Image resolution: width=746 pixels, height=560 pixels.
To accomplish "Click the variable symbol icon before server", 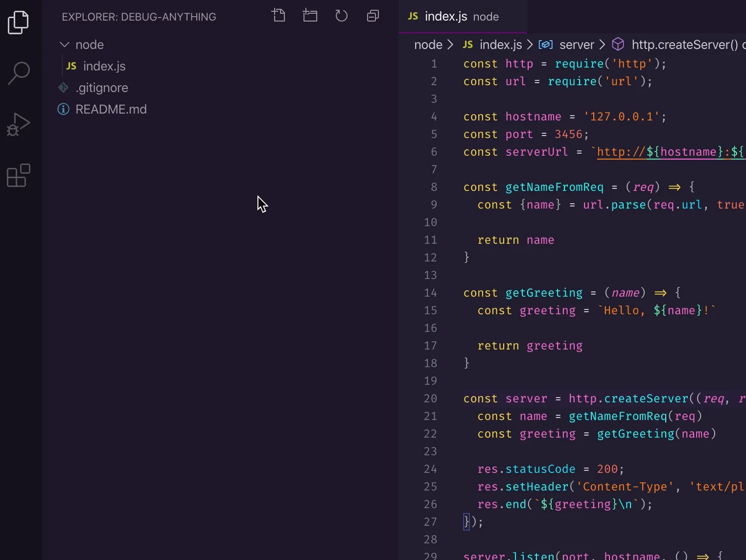I will point(545,45).
